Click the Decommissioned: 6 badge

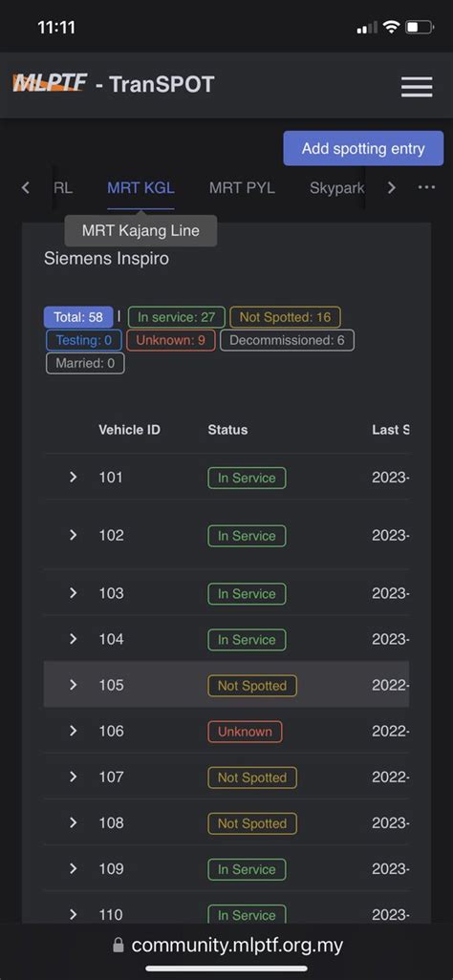288,341
